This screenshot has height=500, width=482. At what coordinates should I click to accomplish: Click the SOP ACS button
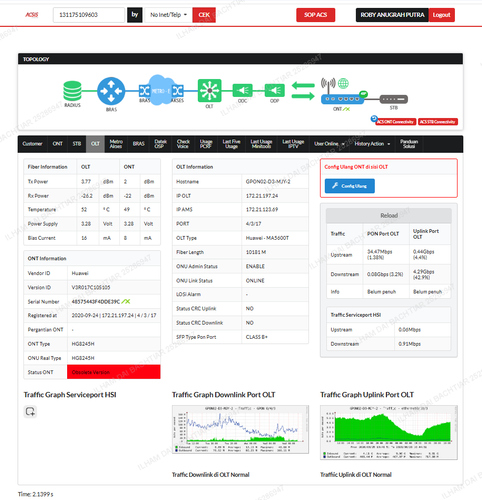click(315, 15)
